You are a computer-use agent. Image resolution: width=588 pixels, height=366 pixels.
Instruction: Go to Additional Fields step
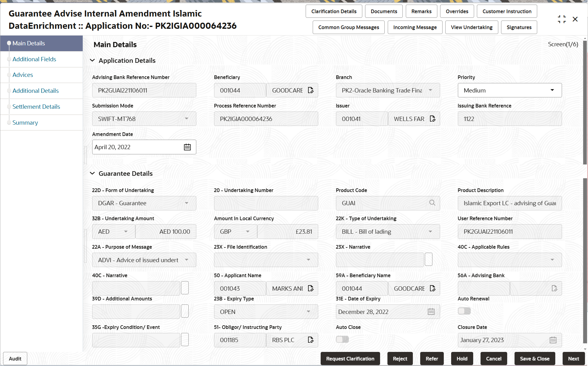pos(34,59)
